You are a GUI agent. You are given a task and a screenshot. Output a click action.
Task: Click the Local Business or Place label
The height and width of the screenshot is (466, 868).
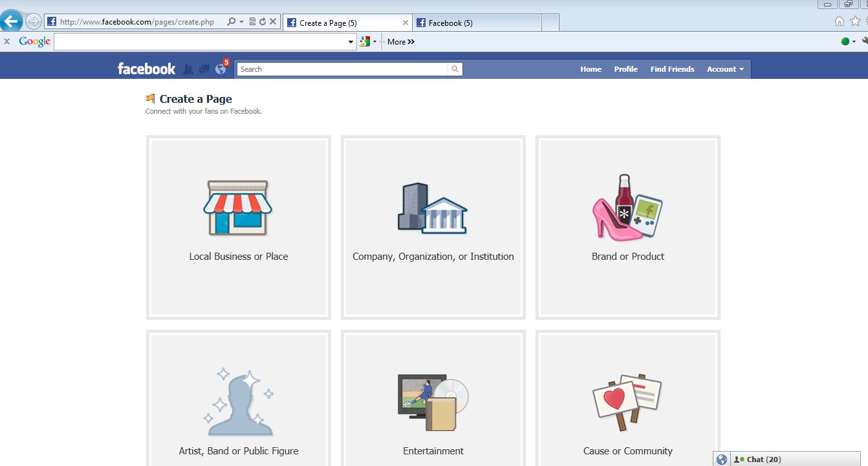(239, 257)
